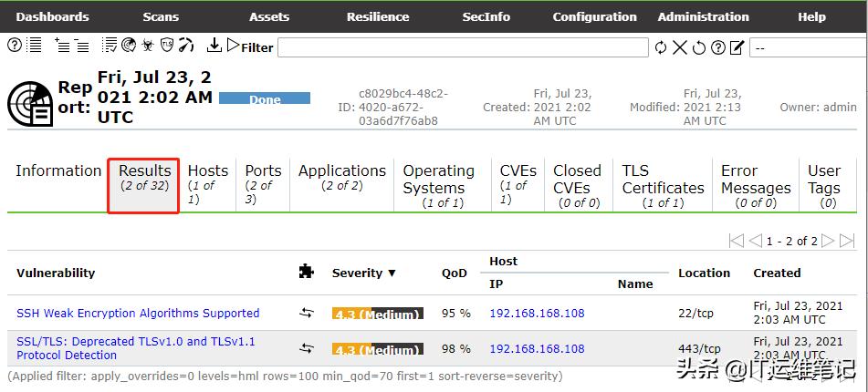The width and height of the screenshot is (868, 392).
Task: Go to the first results page
Action: click(x=736, y=241)
